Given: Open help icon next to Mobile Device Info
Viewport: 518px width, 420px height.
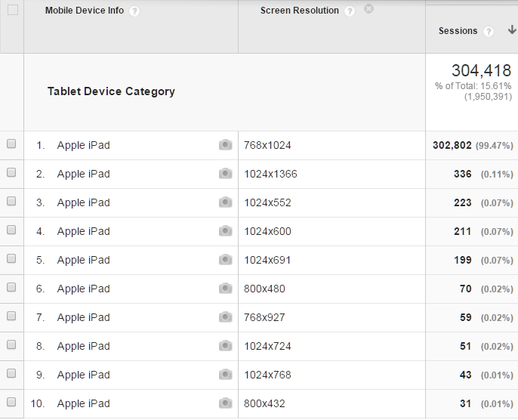Looking at the screenshot, I should (x=134, y=11).
